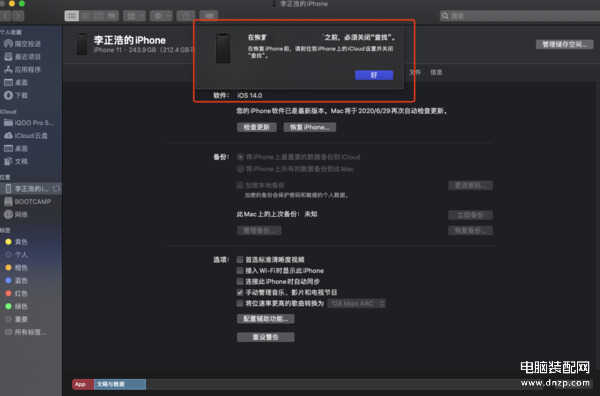Open Recents (最近项目) in the sidebar
This screenshot has height=396, width=600.
click(22, 57)
